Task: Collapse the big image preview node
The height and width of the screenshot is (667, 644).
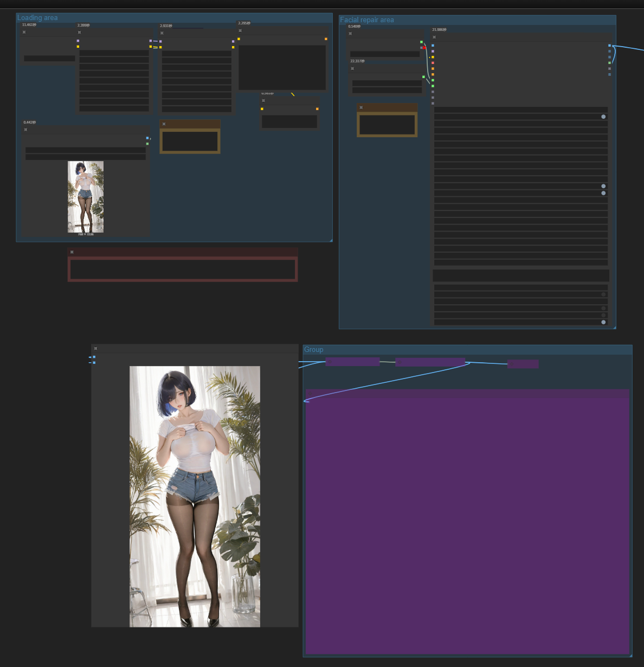Action: [95, 349]
